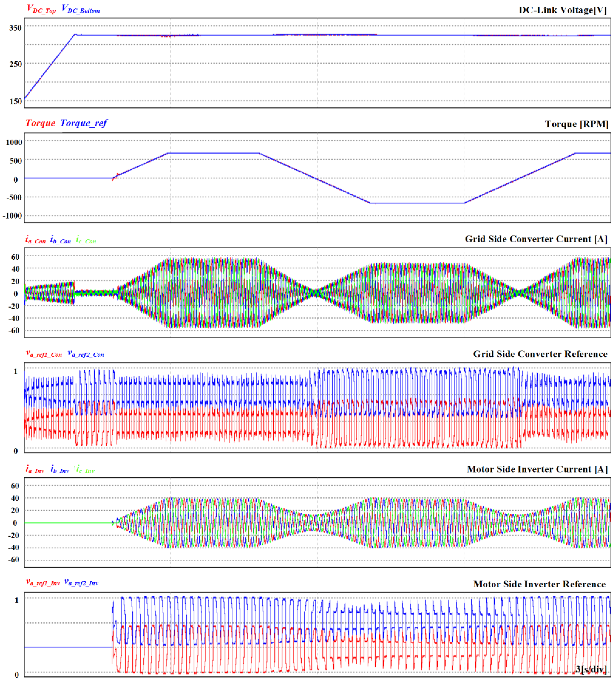Screen dimensions: 616x683
Task: Click the Torque [RPM] plot title
Action: (x=576, y=124)
